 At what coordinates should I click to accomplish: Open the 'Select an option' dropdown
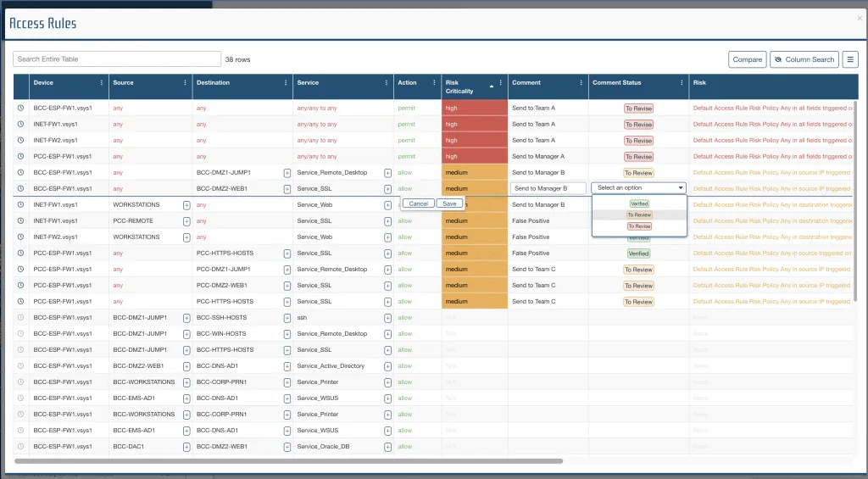point(640,188)
